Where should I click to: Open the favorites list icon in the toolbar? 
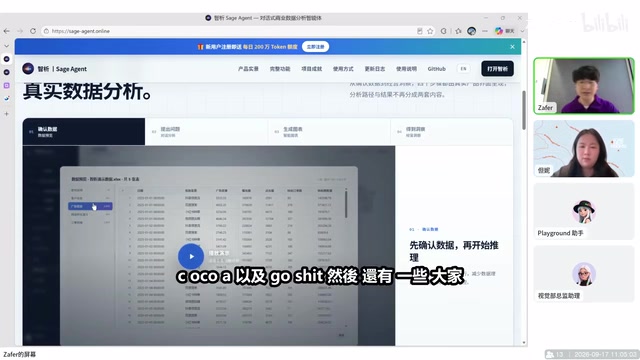pos(458,31)
